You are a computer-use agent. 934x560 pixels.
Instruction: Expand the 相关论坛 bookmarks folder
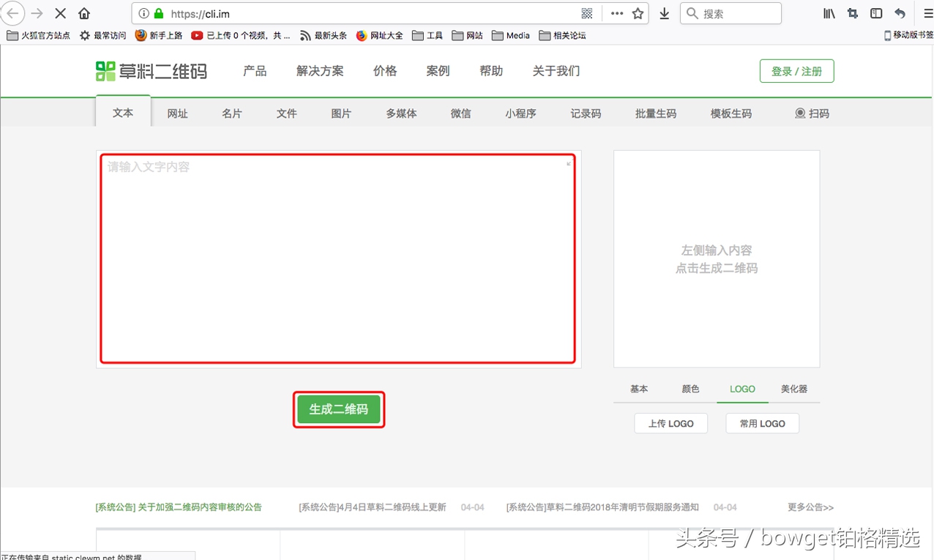(565, 34)
